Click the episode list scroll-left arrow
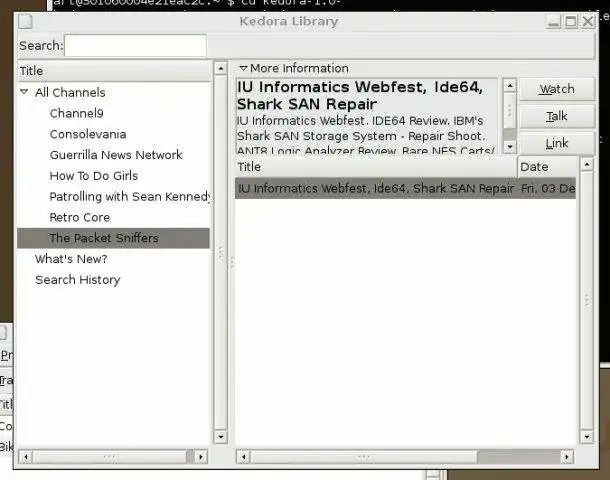Image resolution: width=610 pixels, height=480 pixels. pos(244,457)
